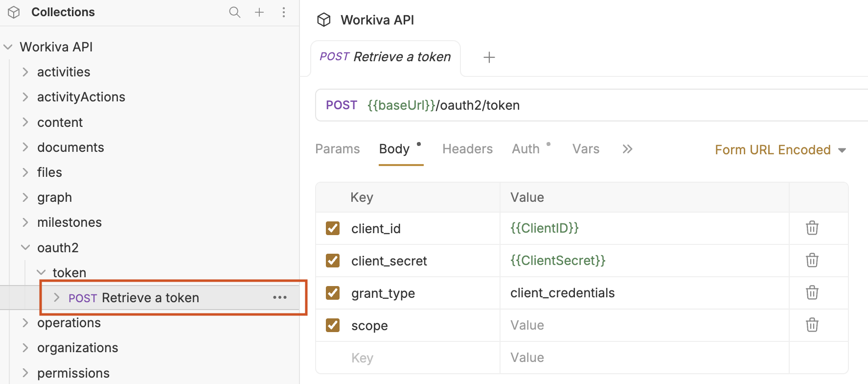Expand the Retrieve a token request chevron

(57, 297)
